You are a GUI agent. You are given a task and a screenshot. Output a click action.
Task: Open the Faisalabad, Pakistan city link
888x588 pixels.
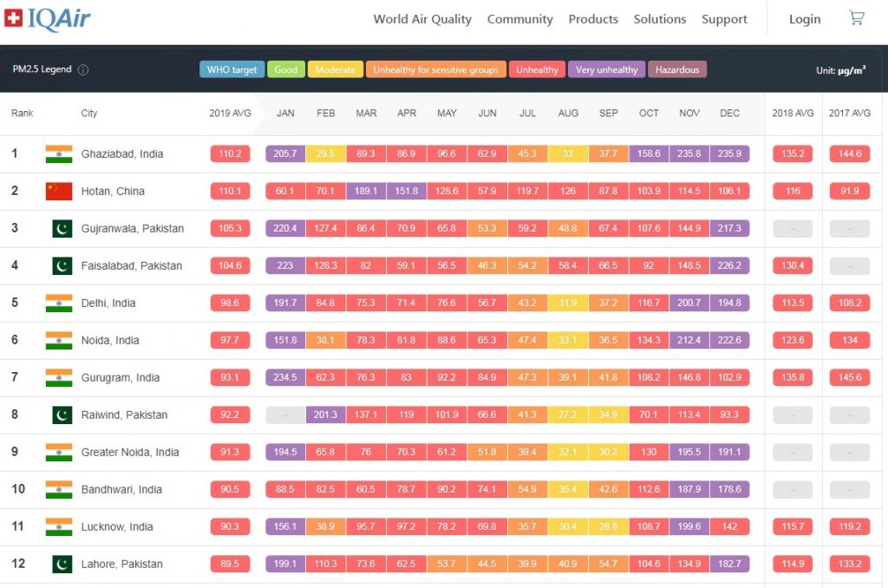[x=132, y=265]
